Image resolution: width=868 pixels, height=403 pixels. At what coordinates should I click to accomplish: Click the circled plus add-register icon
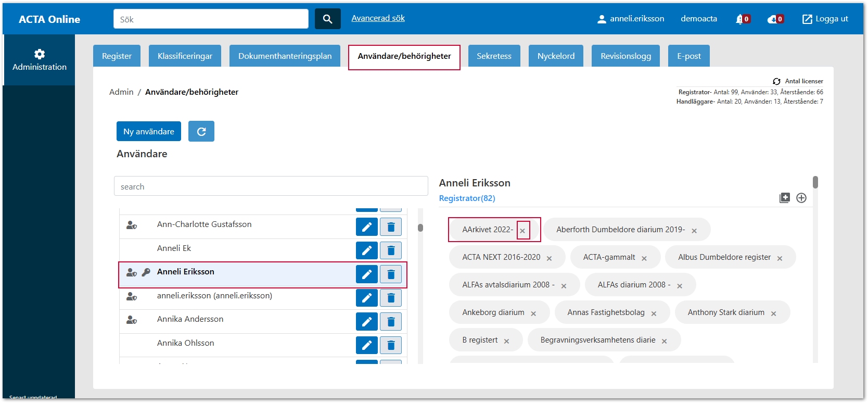point(801,198)
